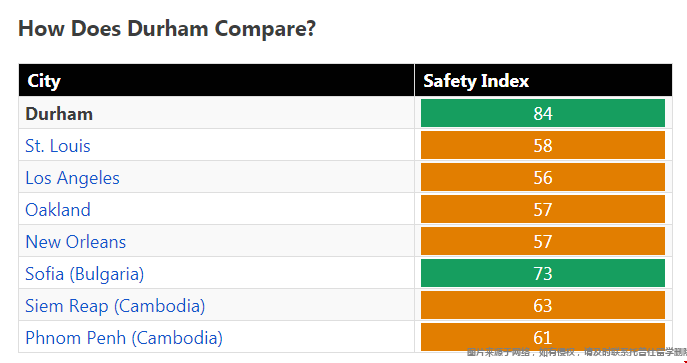Click Phnom Penh's orange 61 bar
The height and width of the screenshot is (363, 687).
543,337
